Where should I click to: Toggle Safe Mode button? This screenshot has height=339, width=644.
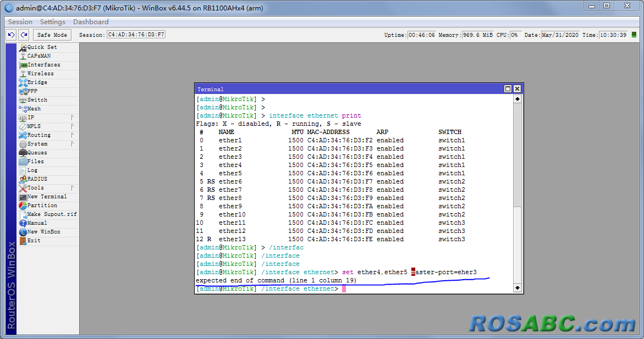52,35
